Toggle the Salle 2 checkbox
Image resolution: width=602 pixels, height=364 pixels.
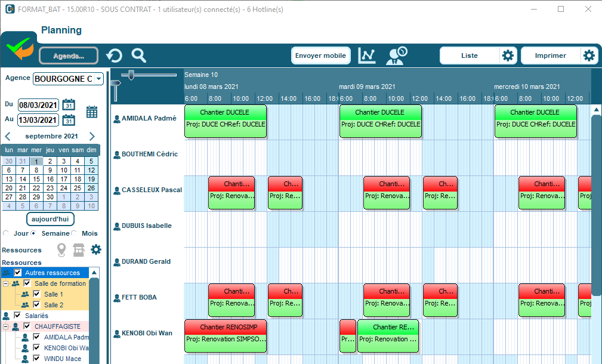(36, 305)
